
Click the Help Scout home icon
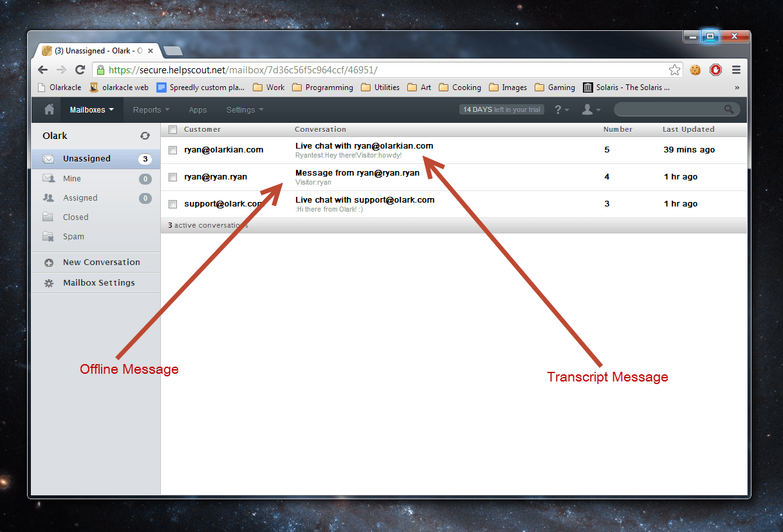pyautogui.click(x=49, y=110)
